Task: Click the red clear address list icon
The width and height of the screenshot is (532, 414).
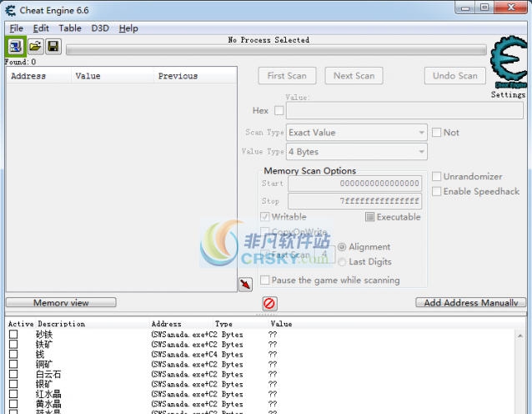Action: 269,303
